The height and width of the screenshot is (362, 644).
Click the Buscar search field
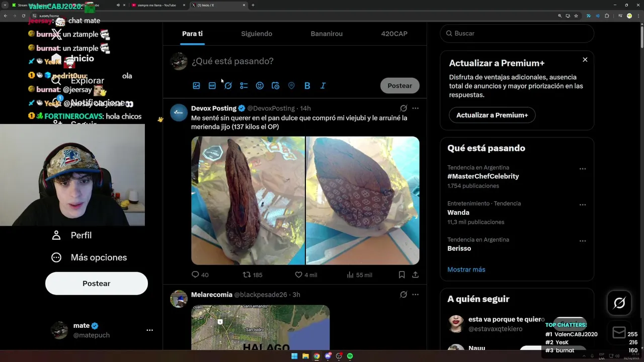click(517, 33)
